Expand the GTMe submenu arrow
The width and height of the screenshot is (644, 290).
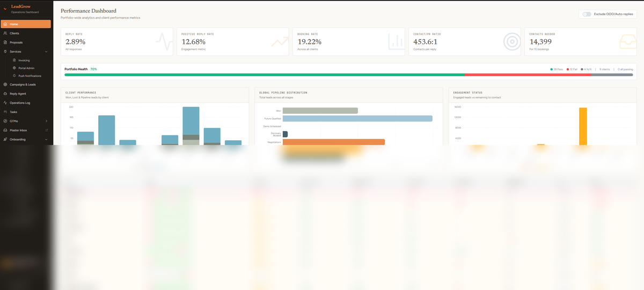tap(47, 121)
